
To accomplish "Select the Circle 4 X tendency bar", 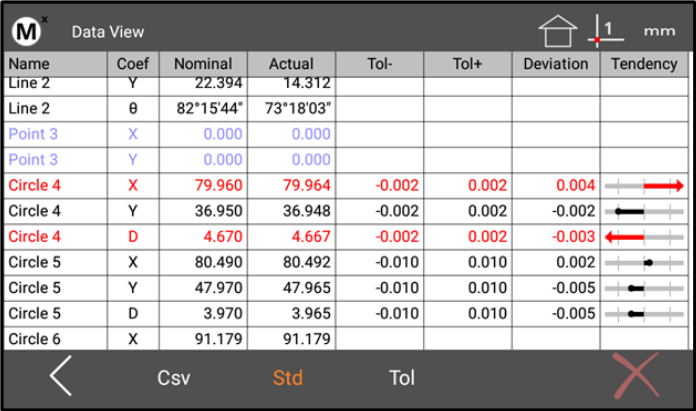I will click(644, 186).
